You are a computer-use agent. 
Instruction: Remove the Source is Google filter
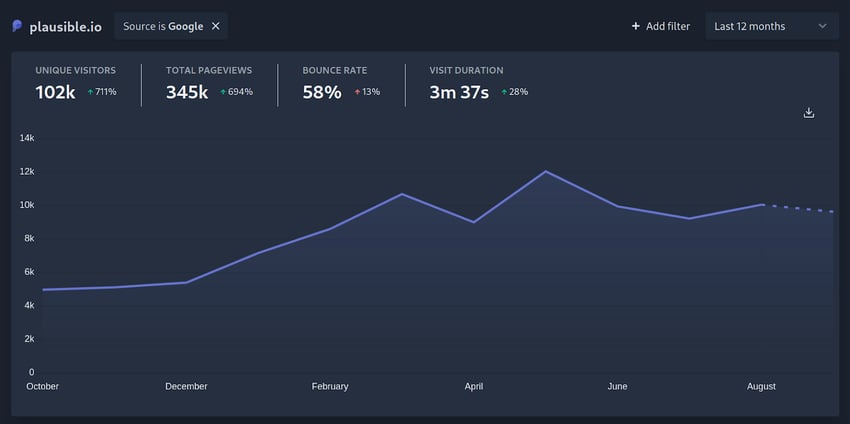click(x=216, y=26)
